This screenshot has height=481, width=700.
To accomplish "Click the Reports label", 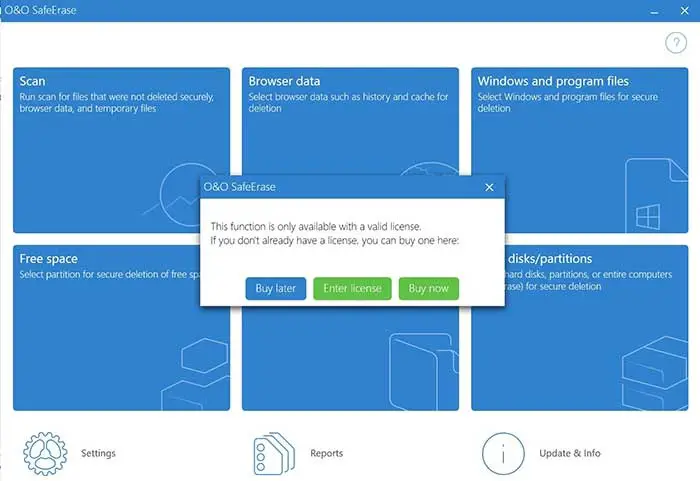I will 327,453.
